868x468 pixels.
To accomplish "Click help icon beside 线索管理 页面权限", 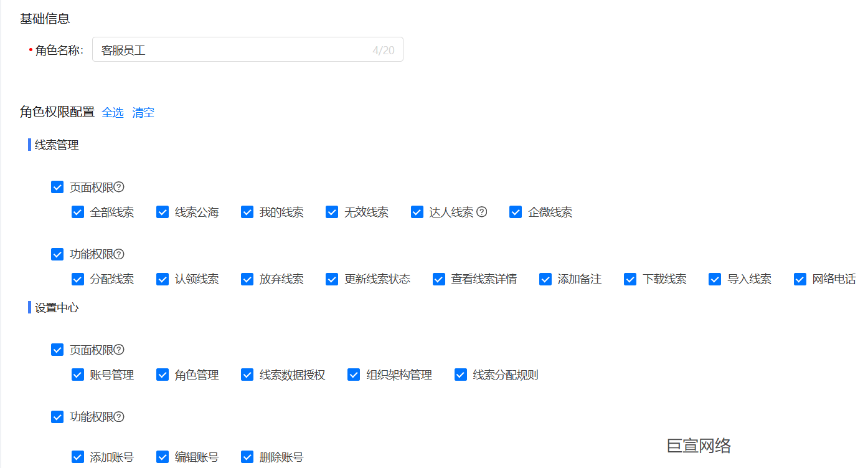I will coord(119,187).
